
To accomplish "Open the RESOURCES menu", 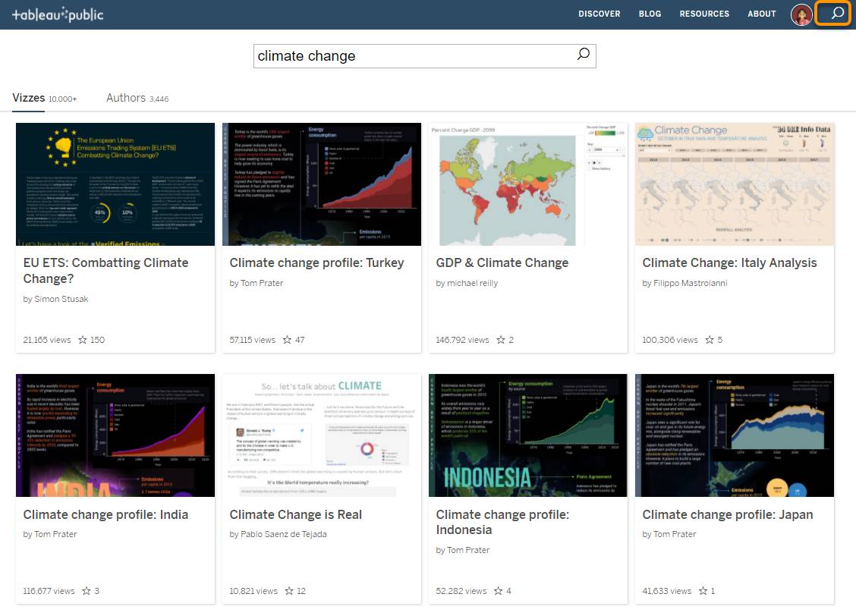I will coord(704,13).
